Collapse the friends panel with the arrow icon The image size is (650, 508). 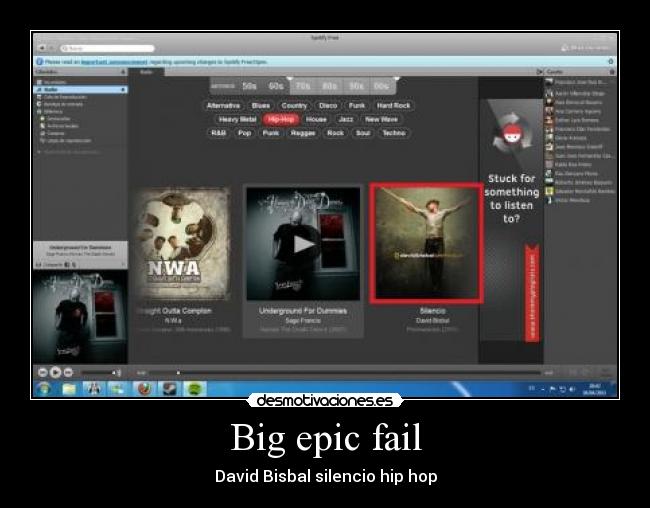pyautogui.click(x=539, y=72)
